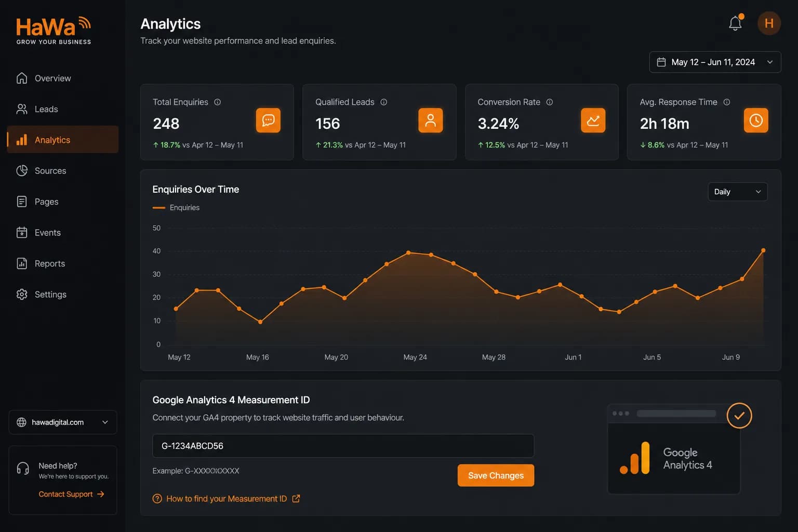Click the date range calendar icon

(x=661, y=62)
